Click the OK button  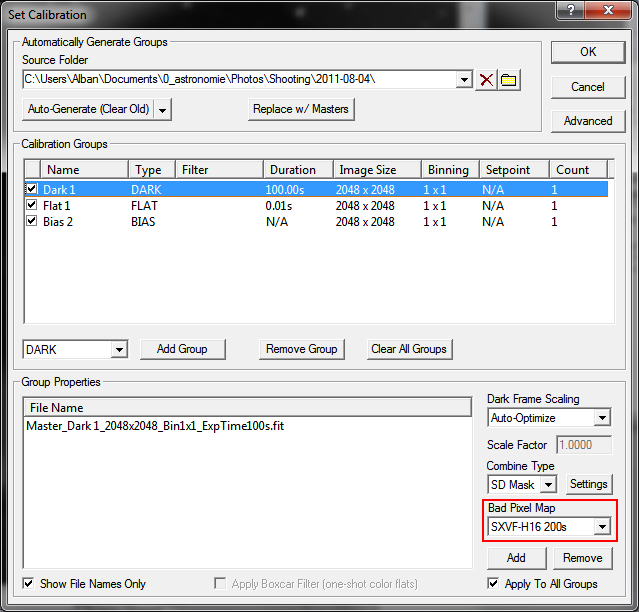(x=588, y=52)
